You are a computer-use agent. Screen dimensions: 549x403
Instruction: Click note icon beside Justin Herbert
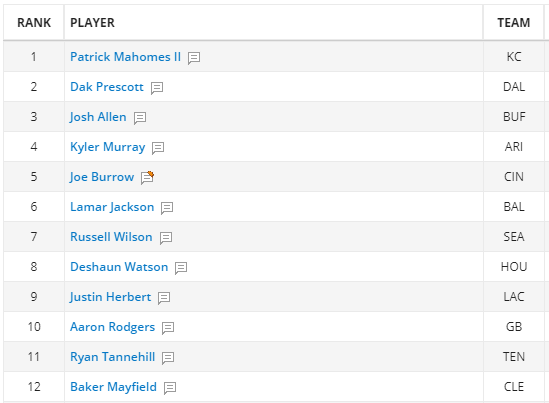164,298
